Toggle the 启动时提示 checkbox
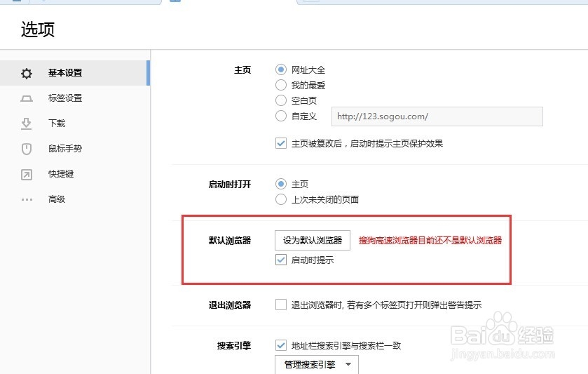The width and height of the screenshot is (588, 374). (x=281, y=260)
